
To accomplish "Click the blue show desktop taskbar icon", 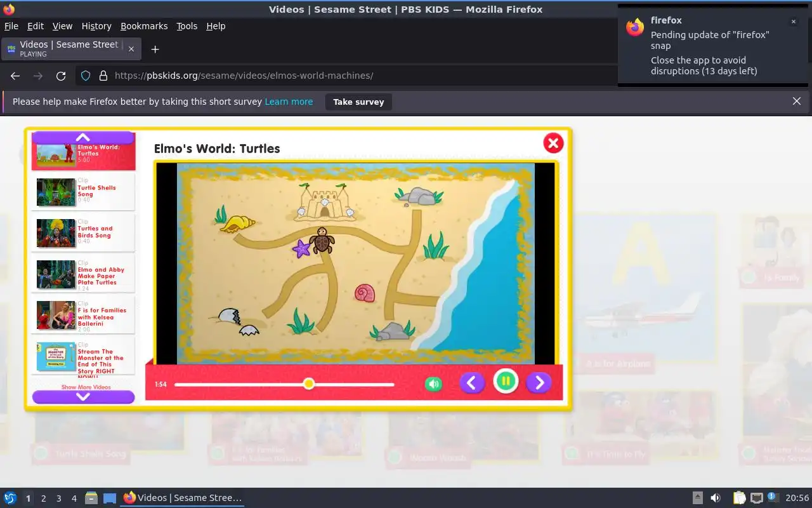I will 110,498.
